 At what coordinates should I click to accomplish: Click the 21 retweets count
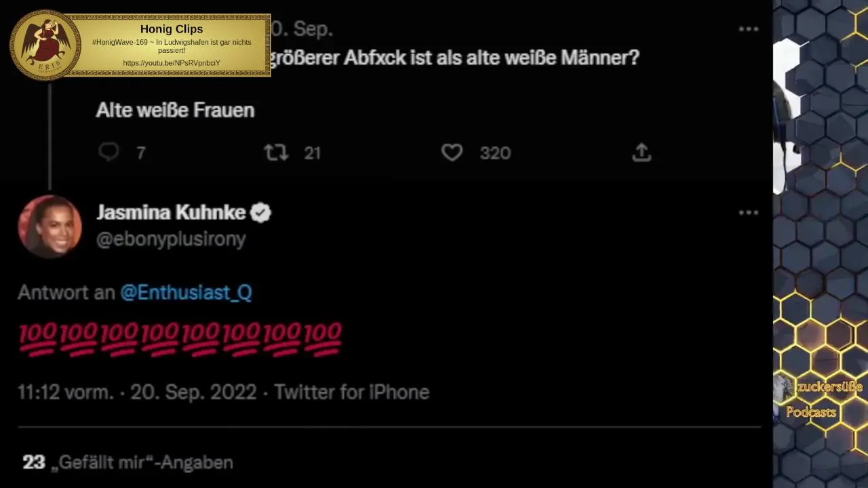(x=312, y=153)
